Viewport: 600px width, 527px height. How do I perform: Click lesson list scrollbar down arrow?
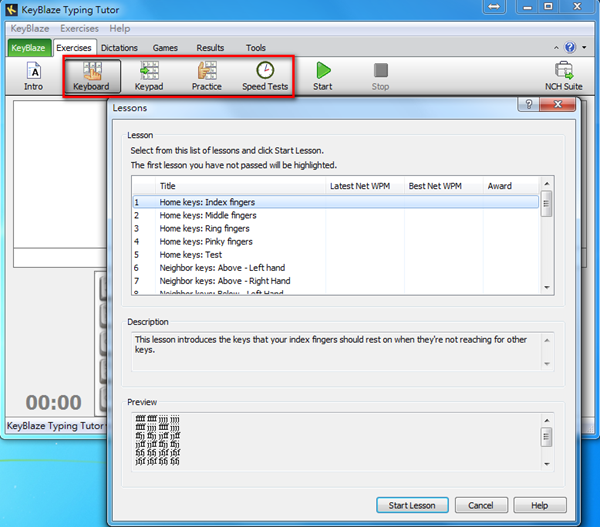[x=547, y=287]
